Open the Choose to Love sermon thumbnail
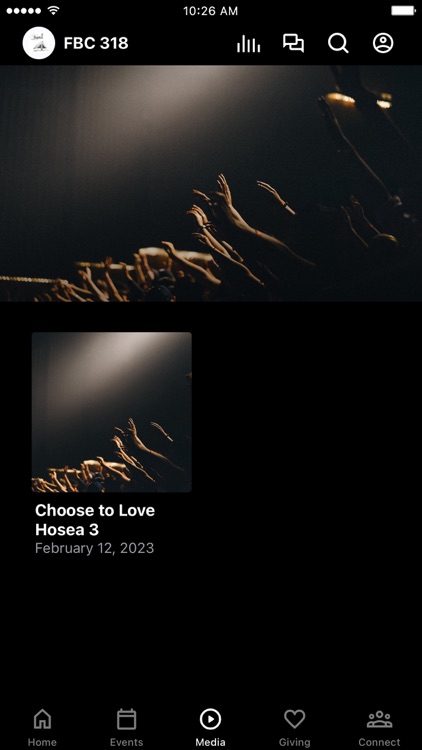Viewport: 422px width, 750px height. coord(111,412)
